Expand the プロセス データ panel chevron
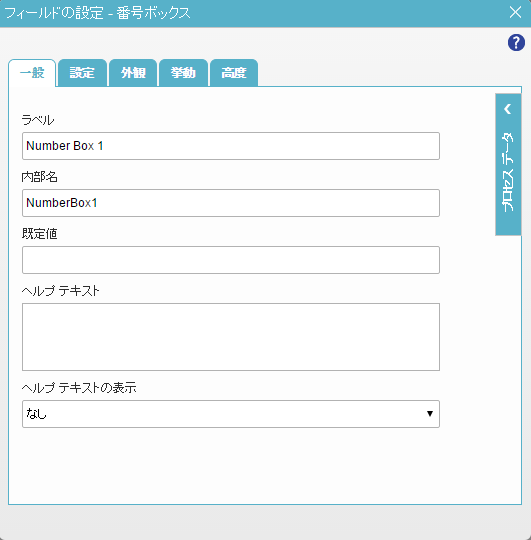531x540 pixels. (x=508, y=109)
